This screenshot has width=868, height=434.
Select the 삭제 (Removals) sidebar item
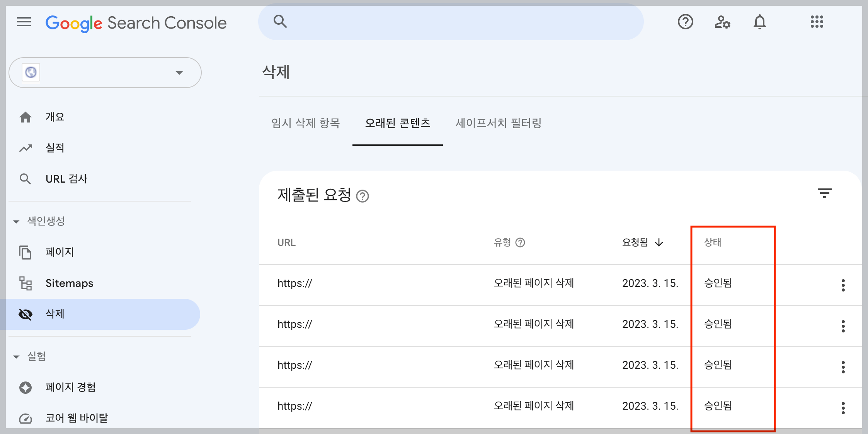click(55, 314)
